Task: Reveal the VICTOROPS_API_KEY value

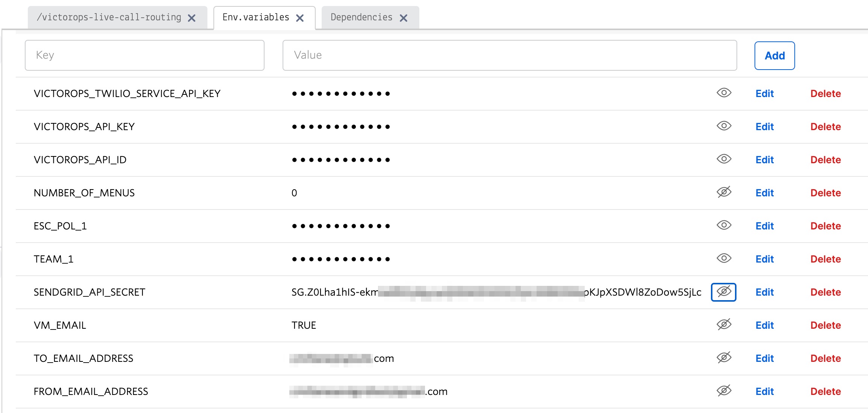Action: coord(723,126)
